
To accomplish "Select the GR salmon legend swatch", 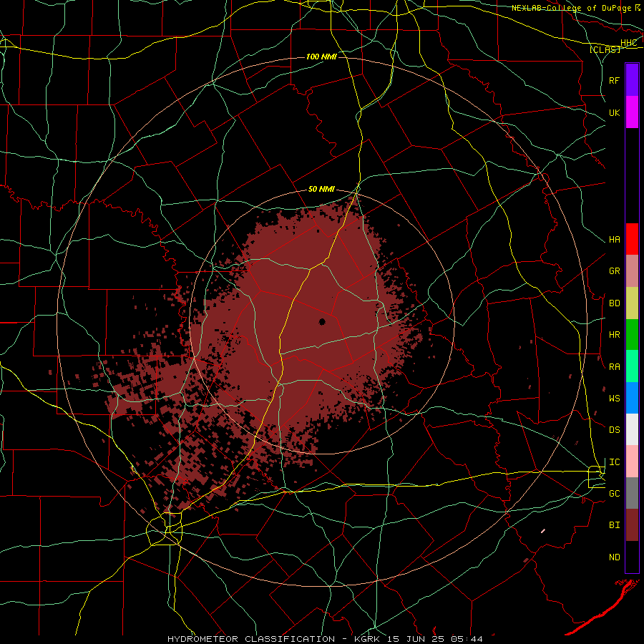I will tap(632, 271).
